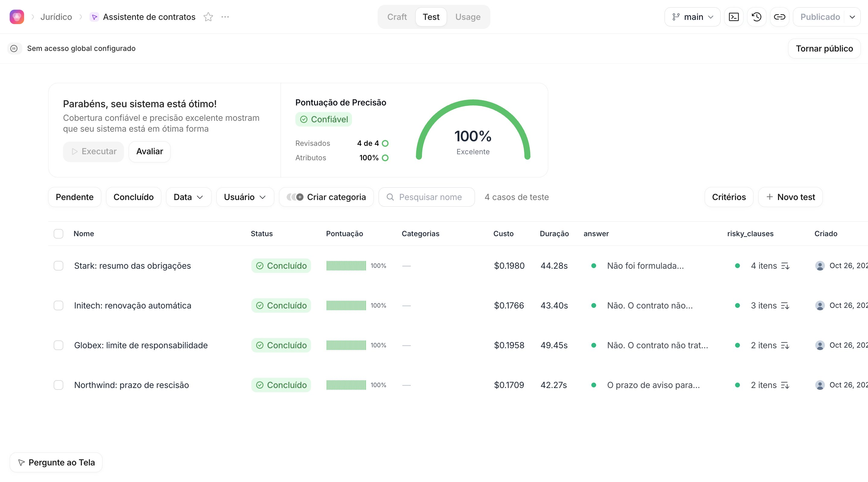Screen dimensions: 868x482
Task: Switch to the Usage tab
Action: pos(468,17)
